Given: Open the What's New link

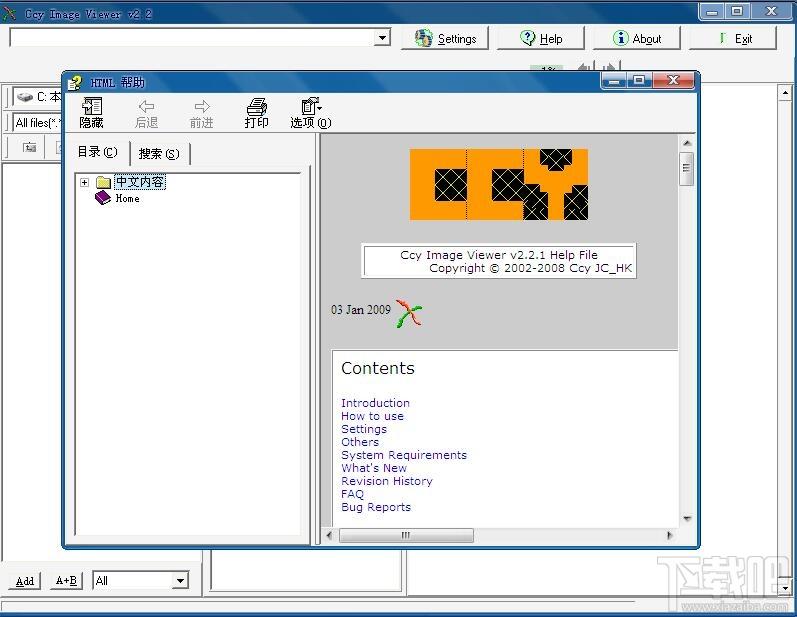Looking at the screenshot, I should (x=374, y=468).
